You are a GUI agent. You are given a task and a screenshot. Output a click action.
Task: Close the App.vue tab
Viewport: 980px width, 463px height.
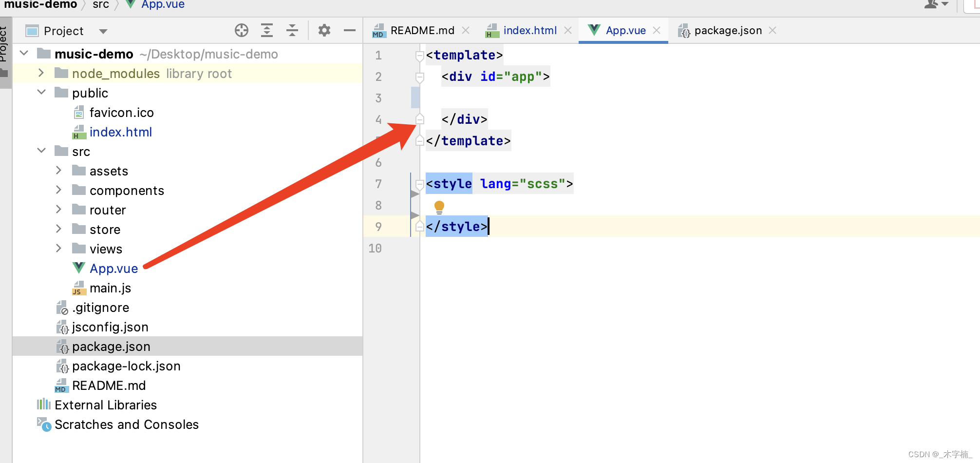657,30
